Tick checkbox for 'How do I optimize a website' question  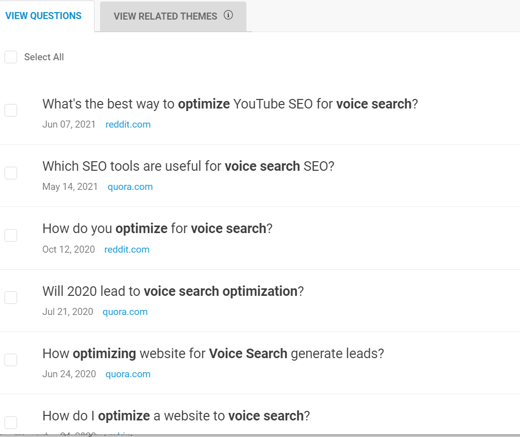(x=11, y=422)
